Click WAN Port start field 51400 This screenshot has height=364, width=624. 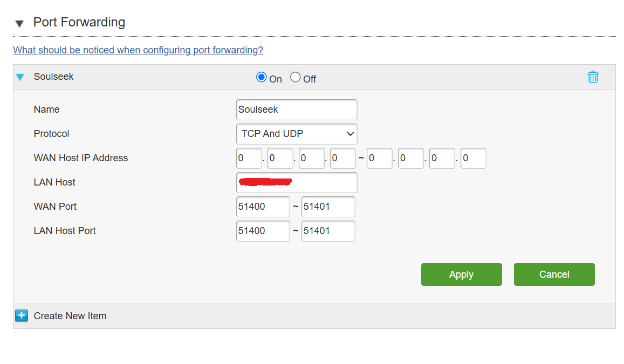click(263, 207)
